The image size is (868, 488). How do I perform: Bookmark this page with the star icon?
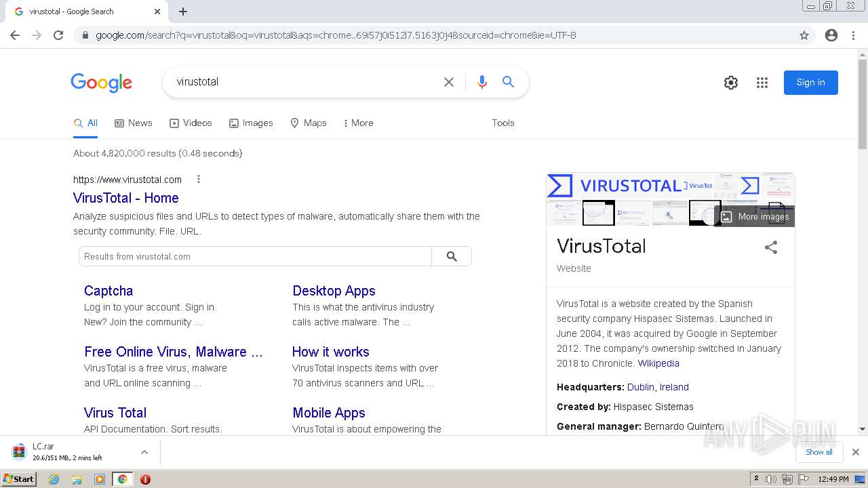(x=804, y=35)
